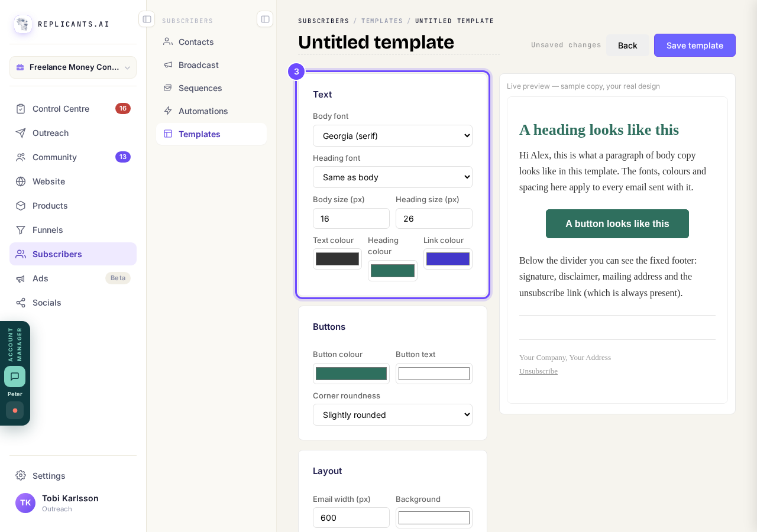The height and width of the screenshot is (532, 757).
Task: Open Funnels filter icon
Action: [x=21, y=230]
